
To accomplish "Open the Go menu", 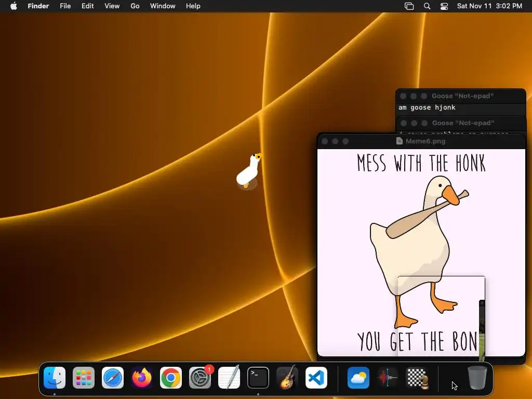I will click(x=135, y=6).
